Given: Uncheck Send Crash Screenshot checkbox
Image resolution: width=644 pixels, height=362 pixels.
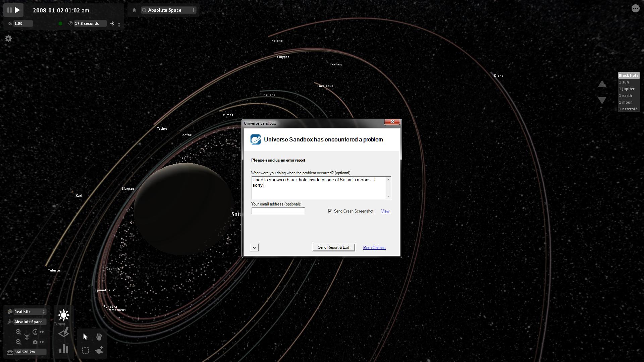Looking at the screenshot, I should (x=330, y=211).
